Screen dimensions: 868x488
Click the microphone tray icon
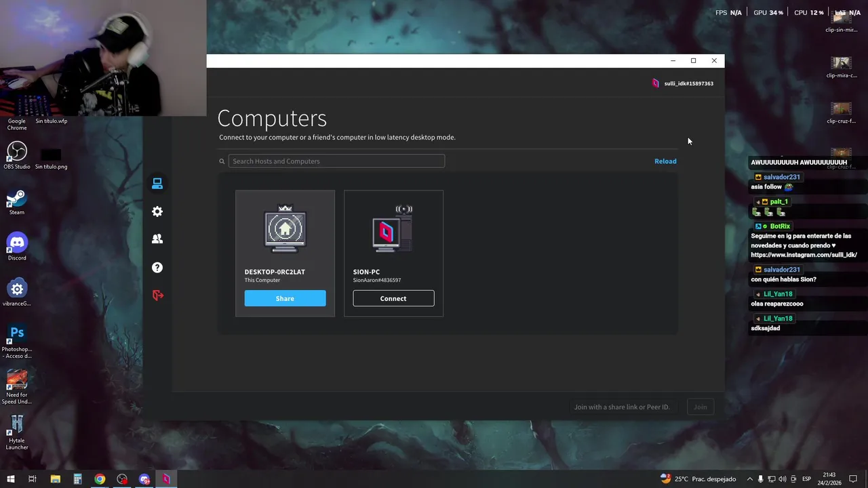(760, 479)
